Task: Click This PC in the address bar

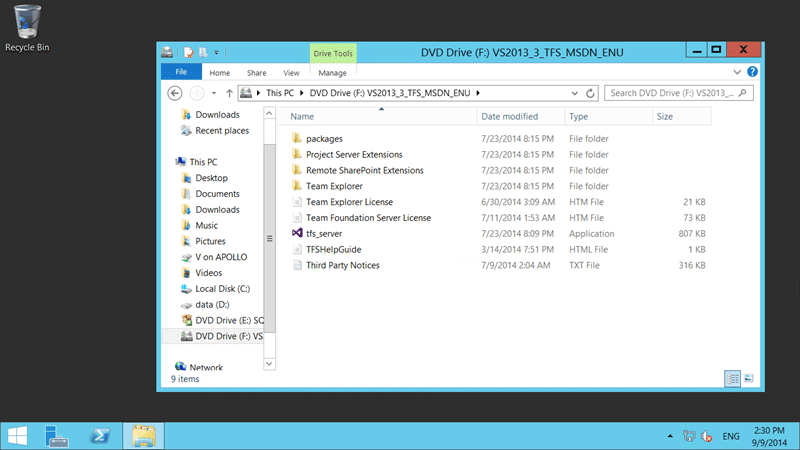Action: pyautogui.click(x=280, y=93)
